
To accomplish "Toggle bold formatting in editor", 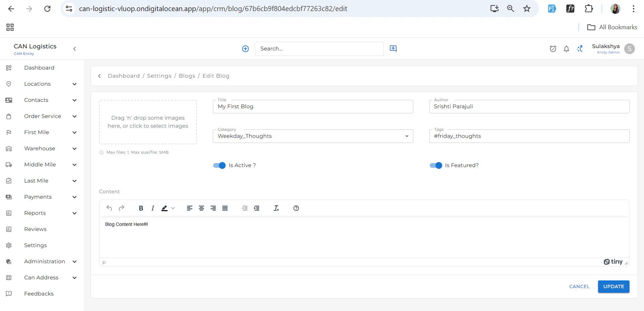I will click(x=141, y=208).
